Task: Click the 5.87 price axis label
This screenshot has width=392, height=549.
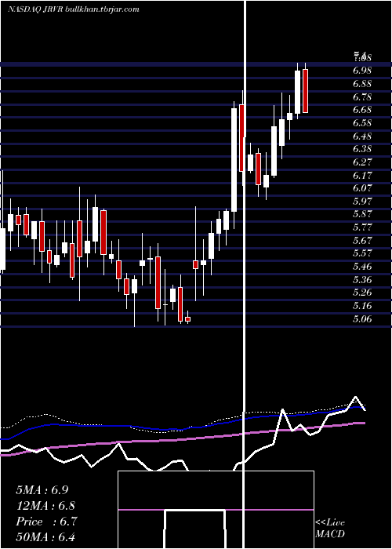Action: (x=362, y=214)
